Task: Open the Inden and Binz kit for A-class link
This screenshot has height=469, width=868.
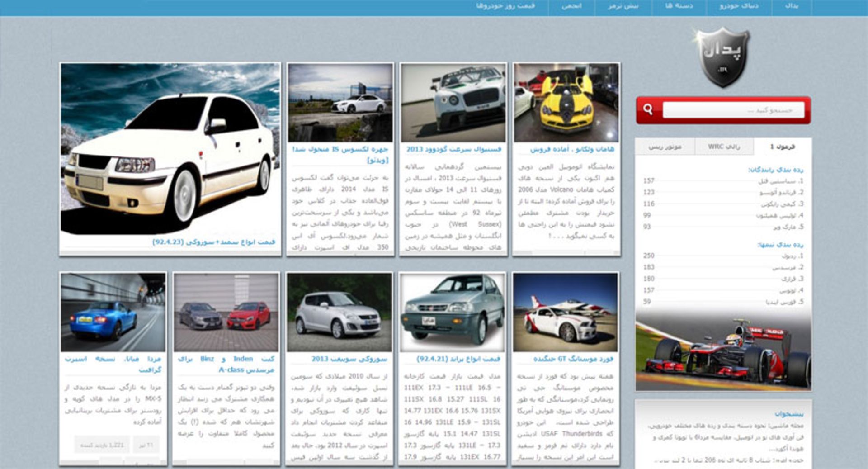Action: coord(226,364)
